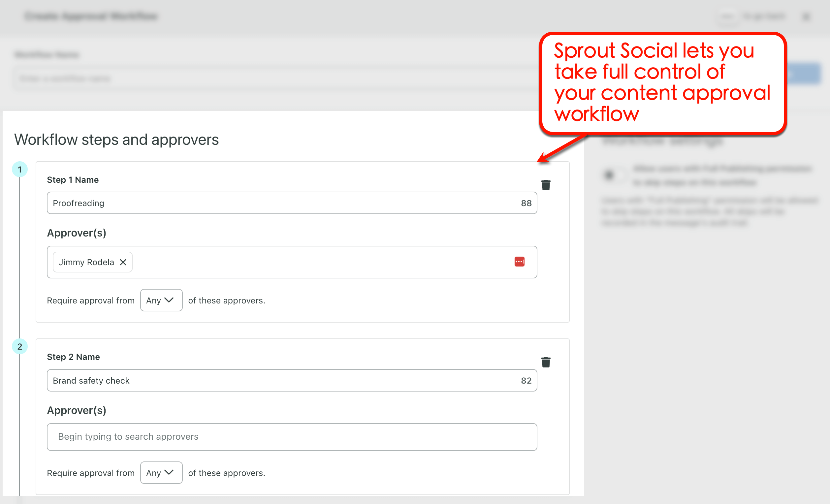Expand the approval requirement chevron in Step 1
830x504 pixels.
click(169, 300)
